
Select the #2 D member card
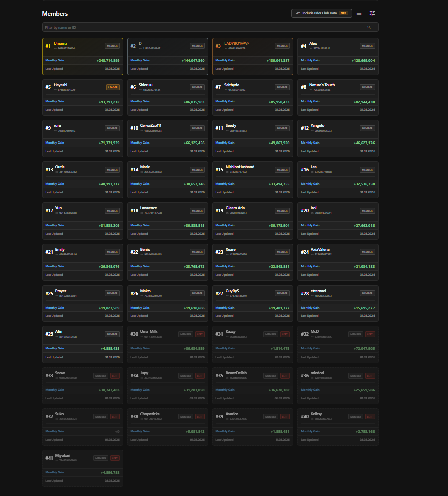168,56
